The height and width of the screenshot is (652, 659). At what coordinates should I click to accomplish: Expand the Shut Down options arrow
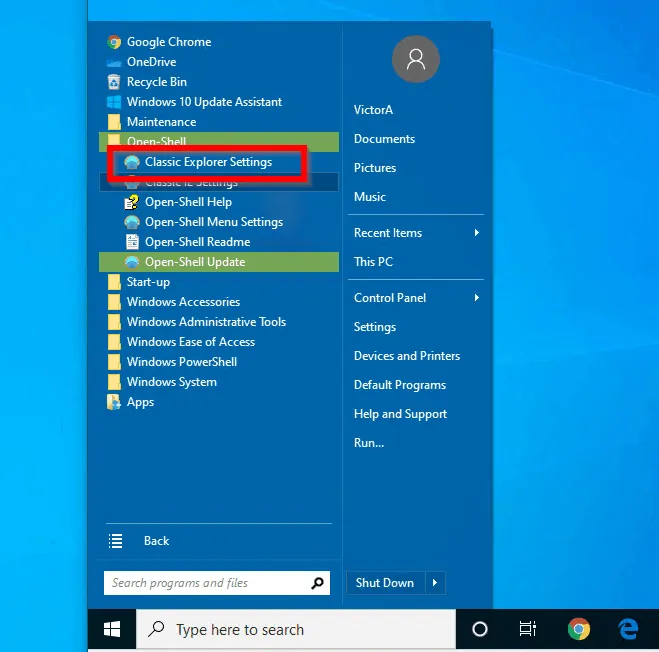[434, 583]
